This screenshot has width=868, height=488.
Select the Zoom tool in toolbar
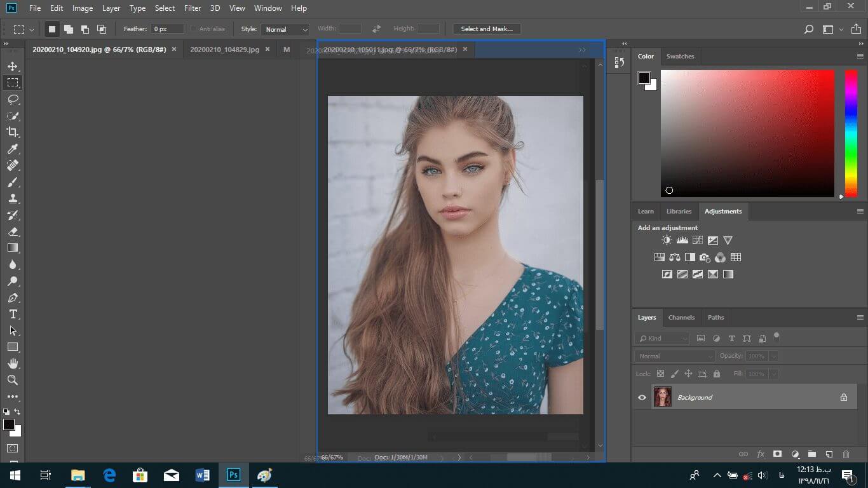coord(13,380)
